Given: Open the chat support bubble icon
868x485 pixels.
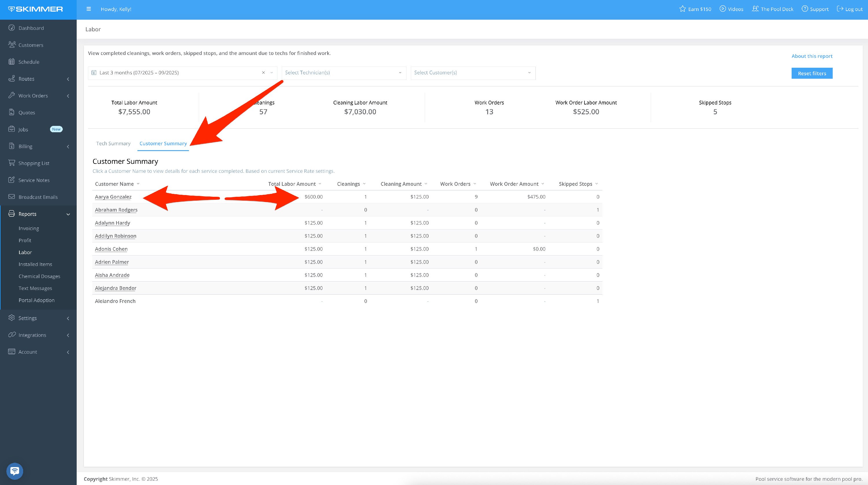Looking at the screenshot, I should (14, 471).
